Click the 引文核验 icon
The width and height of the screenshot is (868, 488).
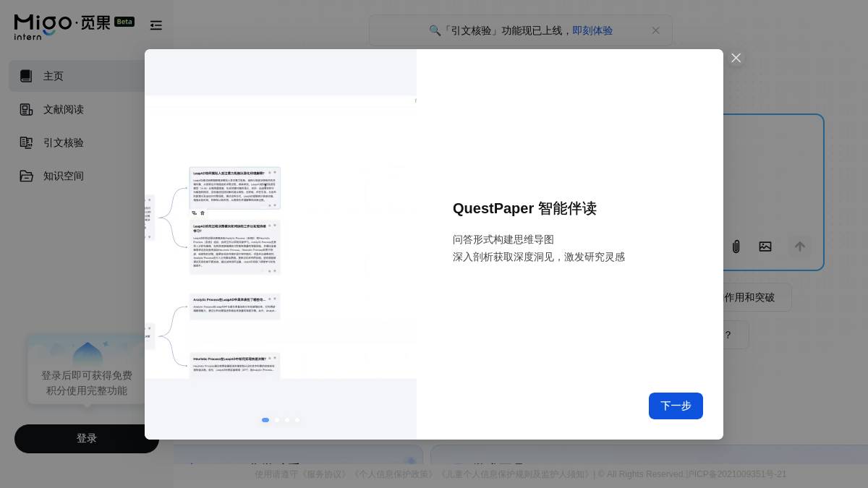[26, 142]
